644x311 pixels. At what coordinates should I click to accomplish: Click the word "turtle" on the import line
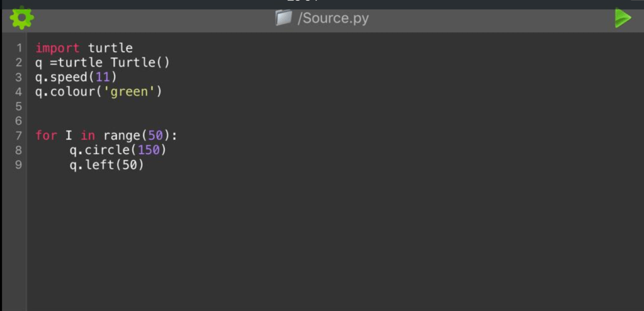point(110,48)
